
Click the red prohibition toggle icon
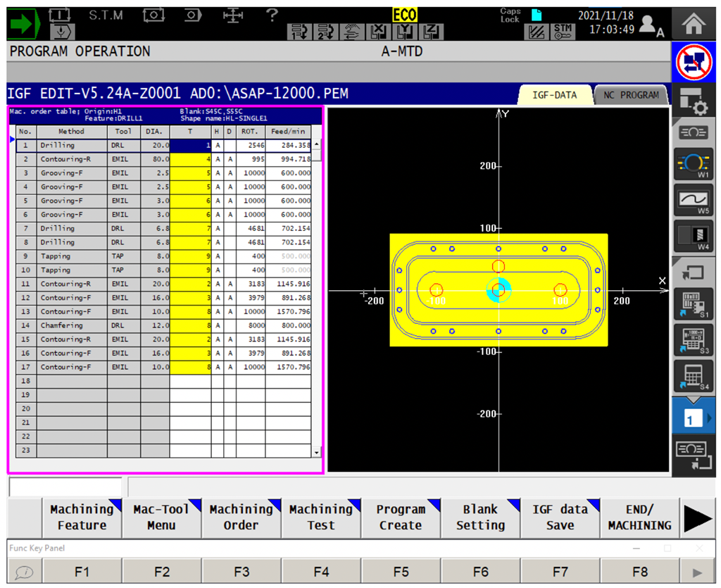[x=694, y=61]
